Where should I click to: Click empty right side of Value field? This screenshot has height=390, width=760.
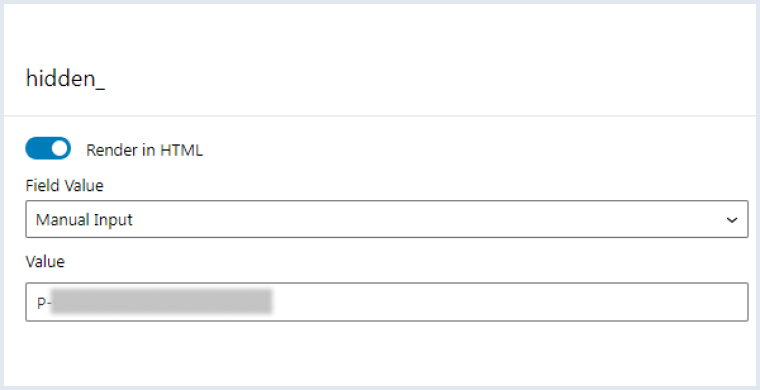(x=509, y=302)
